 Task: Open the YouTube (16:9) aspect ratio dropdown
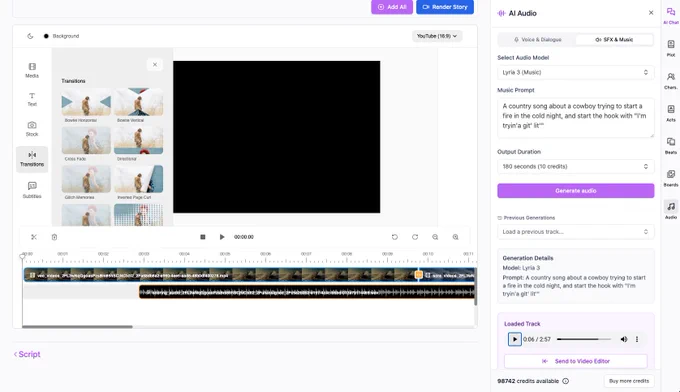click(x=437, y=36)
